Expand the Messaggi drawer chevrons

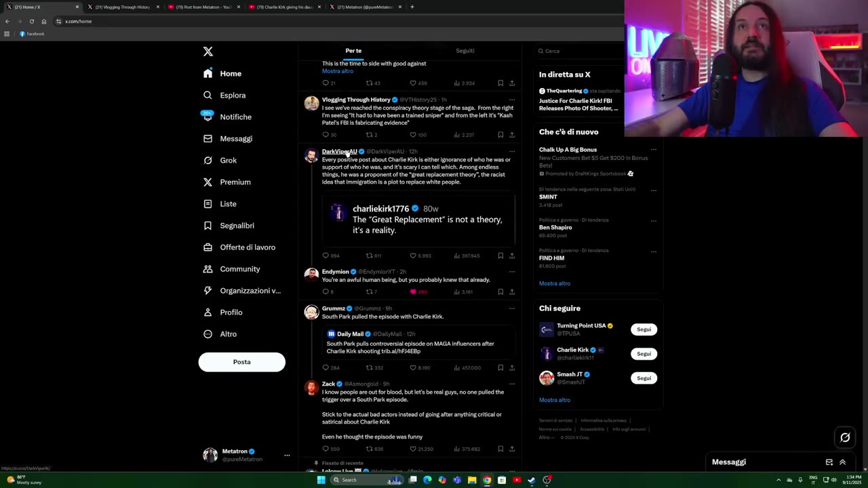click(842, 462)
